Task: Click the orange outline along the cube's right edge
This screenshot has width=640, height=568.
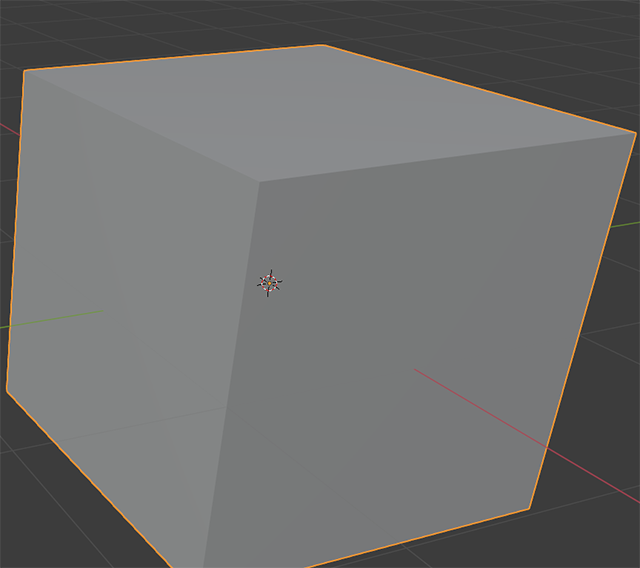Action: (x=583, y=320)
